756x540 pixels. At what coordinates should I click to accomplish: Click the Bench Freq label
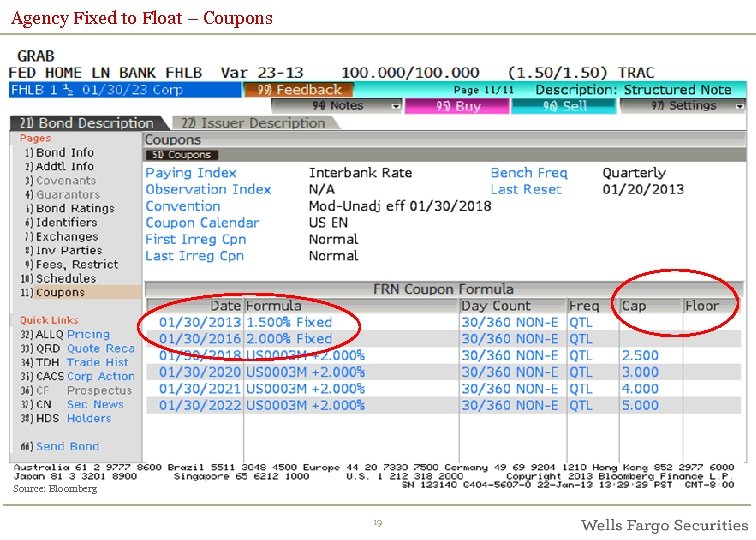529,173
